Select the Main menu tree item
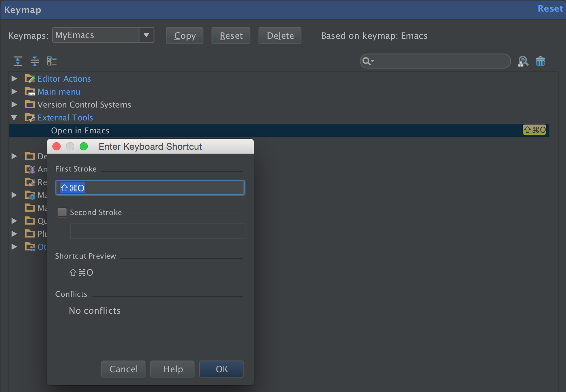The width and height of the screenshot is (566, 392). pyautogui.click(x=59, y=92)
